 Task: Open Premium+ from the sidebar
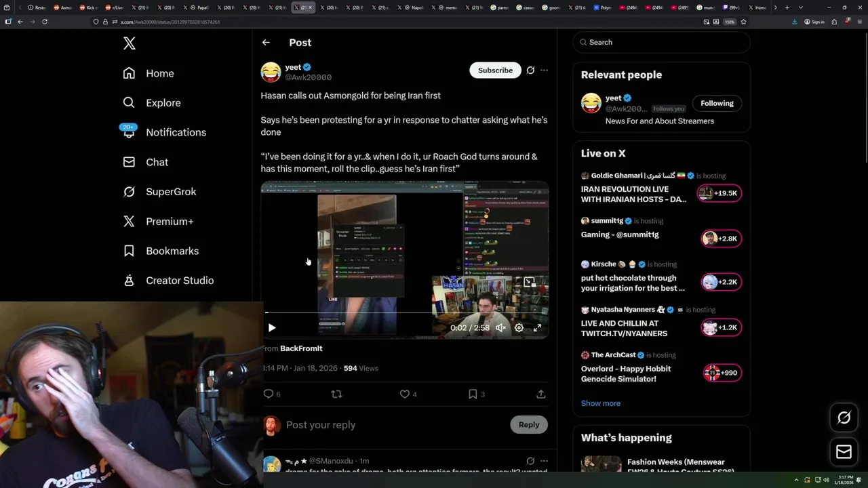point(158,221)
